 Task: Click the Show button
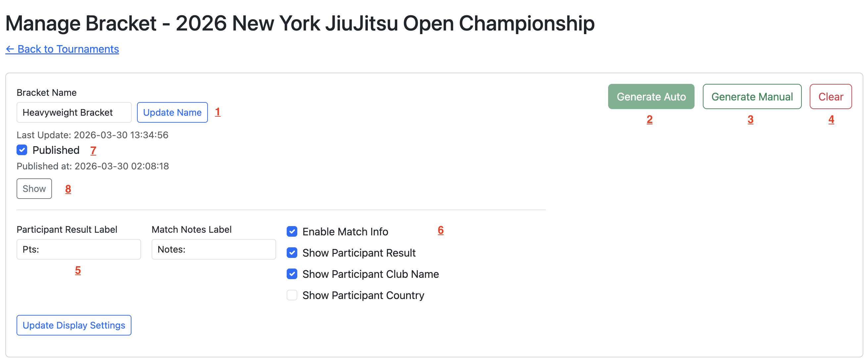(34, 189)
